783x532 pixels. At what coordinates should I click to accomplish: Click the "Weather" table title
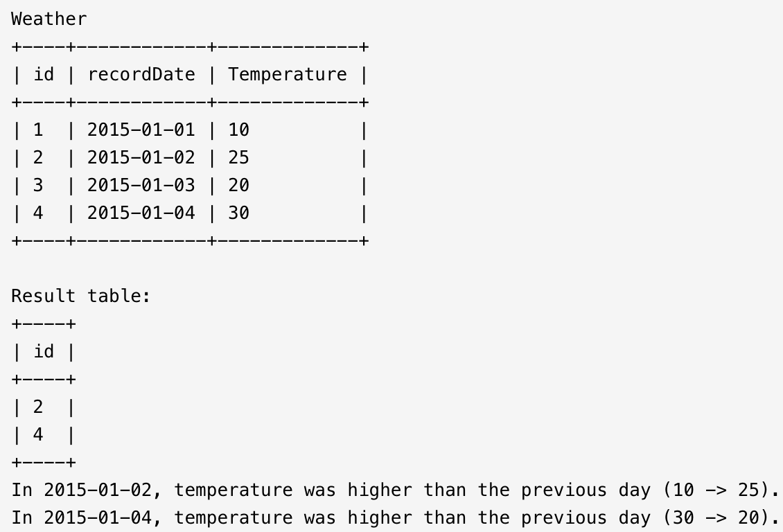click(49, 19)
